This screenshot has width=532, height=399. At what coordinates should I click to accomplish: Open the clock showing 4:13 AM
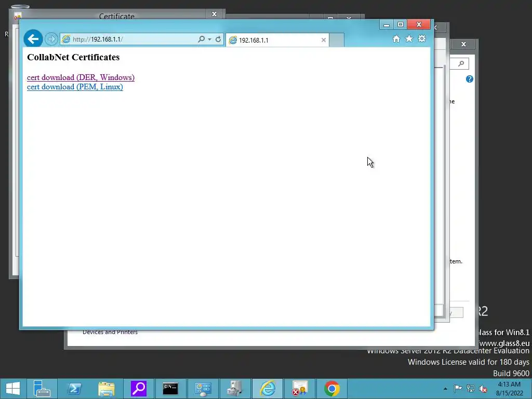click(509, 389)
